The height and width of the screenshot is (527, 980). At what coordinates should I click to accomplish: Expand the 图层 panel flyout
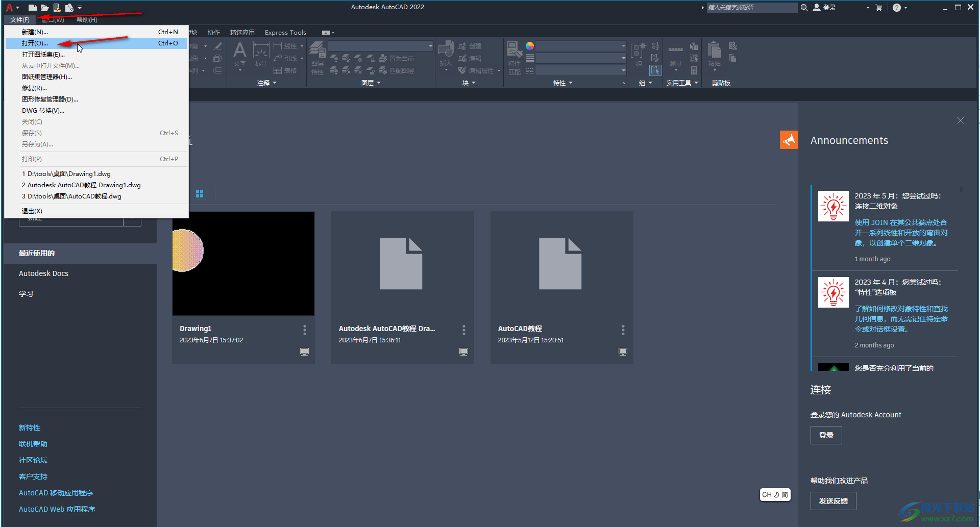[371, 83]
